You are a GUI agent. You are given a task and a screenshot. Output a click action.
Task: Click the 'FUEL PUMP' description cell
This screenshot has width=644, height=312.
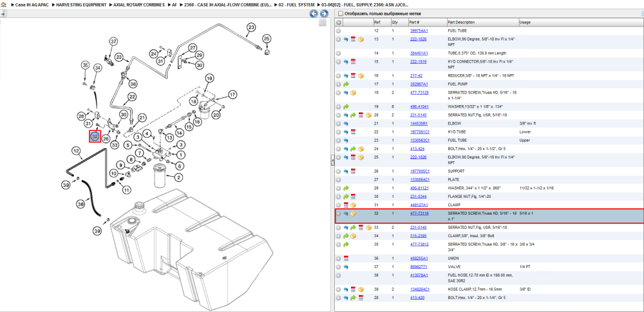click(x=457, y=84)
